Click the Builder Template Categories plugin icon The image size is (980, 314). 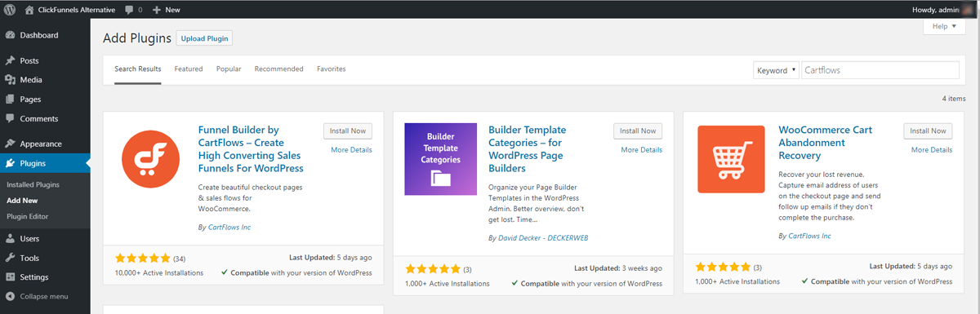tap(440, 159)
